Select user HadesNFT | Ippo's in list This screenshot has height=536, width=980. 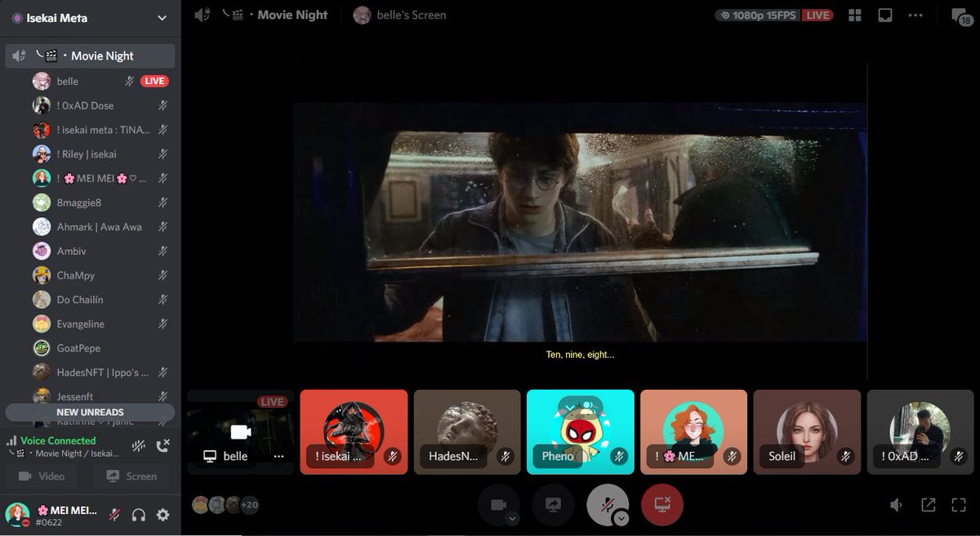coord(101,372)
